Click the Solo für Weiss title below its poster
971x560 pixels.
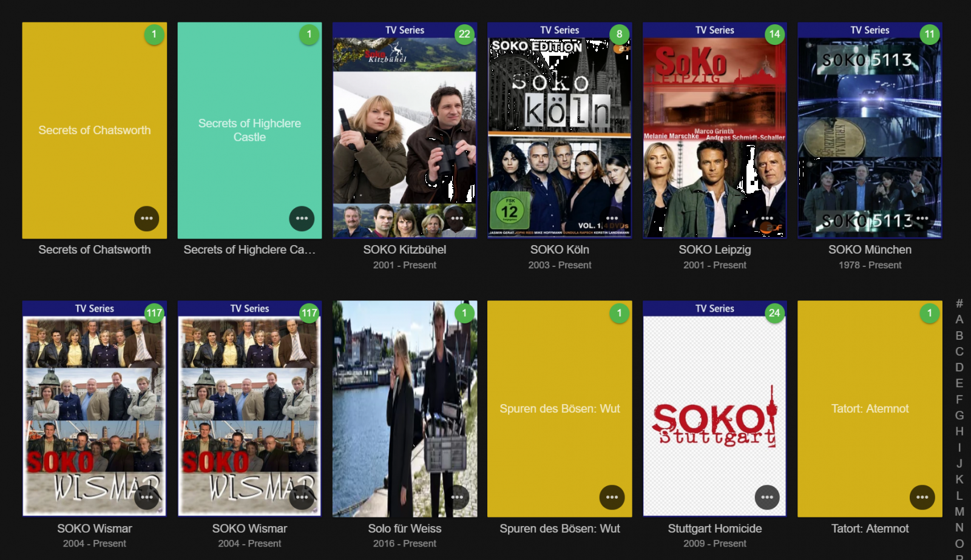coord(405,528)
